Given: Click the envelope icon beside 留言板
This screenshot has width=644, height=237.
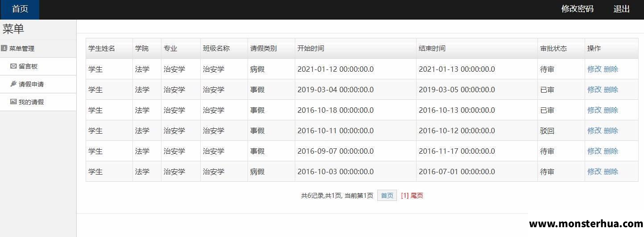Looking at the screenshot, I should click(x=13, y=66).
